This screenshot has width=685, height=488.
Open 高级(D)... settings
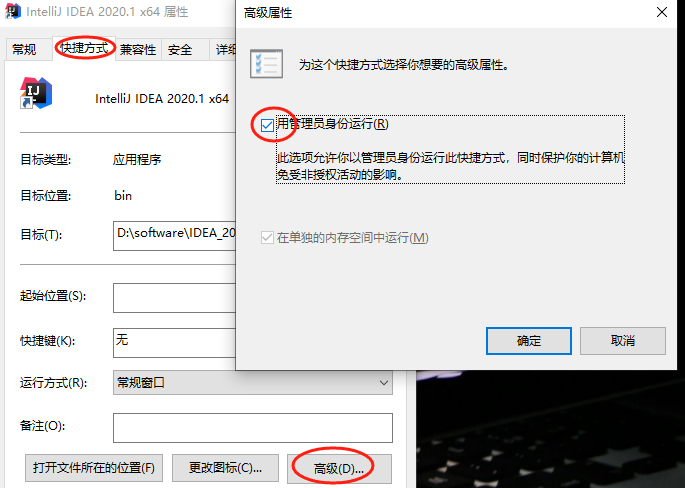(x=339, y=468)
